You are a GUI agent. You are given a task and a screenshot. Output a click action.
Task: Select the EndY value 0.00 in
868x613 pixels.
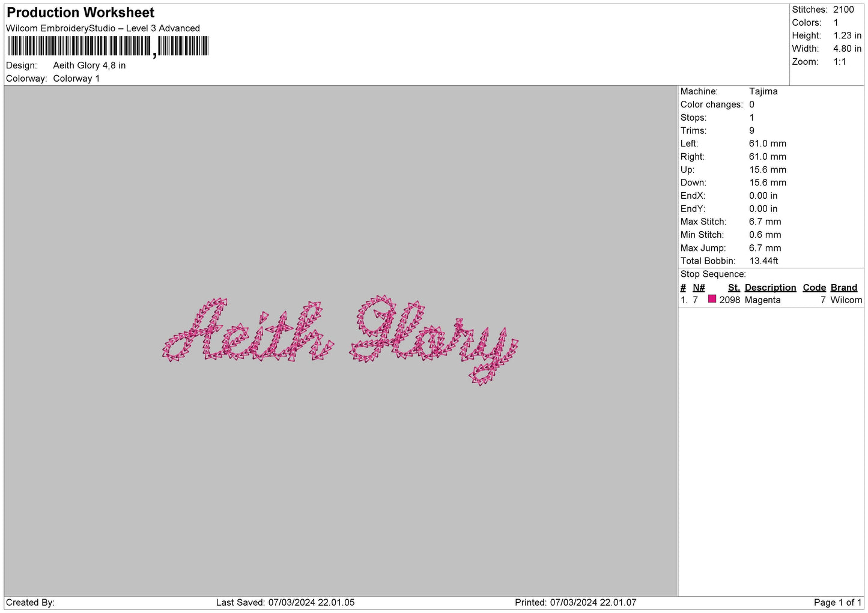pos(763,209)
